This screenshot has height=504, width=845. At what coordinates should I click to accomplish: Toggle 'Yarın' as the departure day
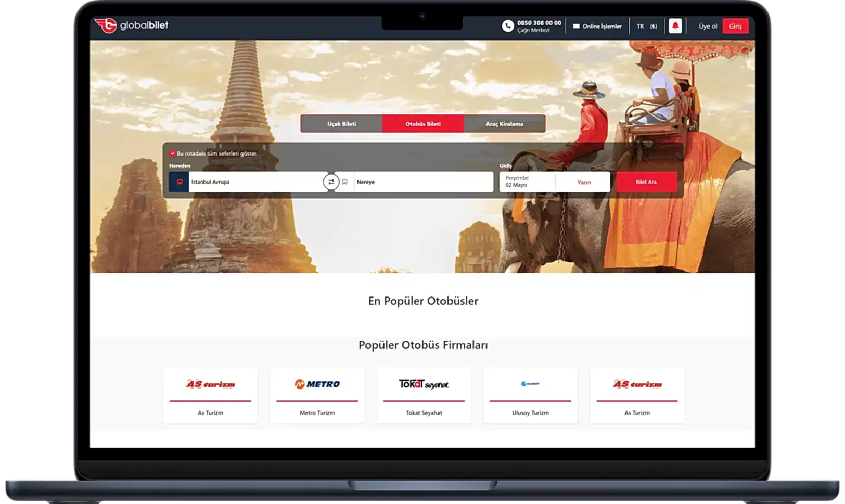click(583, 182)
